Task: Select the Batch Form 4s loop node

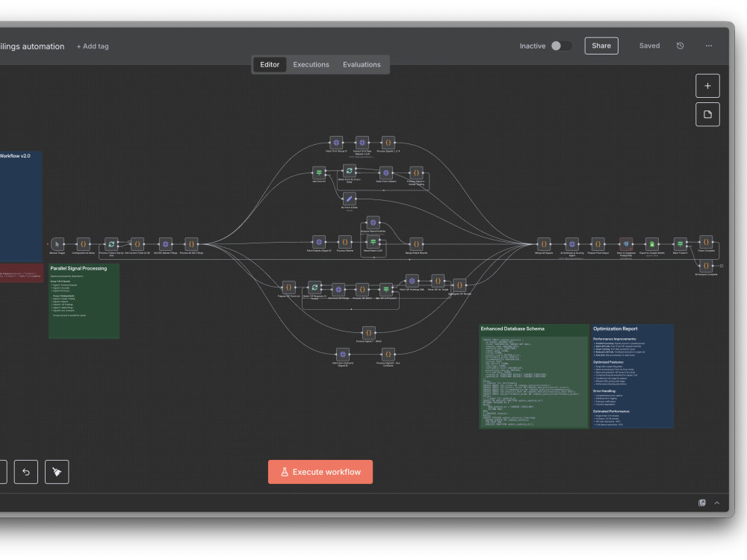Action: (x=349, y=170)
